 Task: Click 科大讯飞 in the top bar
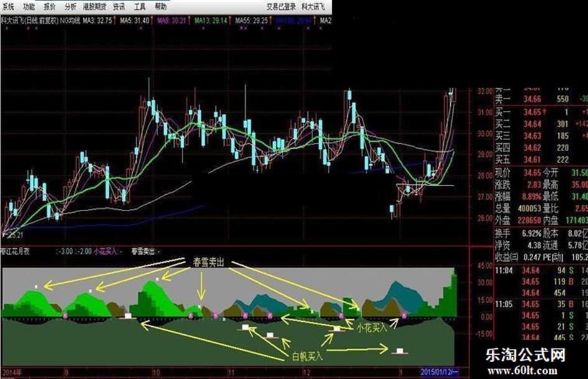tap(314, 6)
